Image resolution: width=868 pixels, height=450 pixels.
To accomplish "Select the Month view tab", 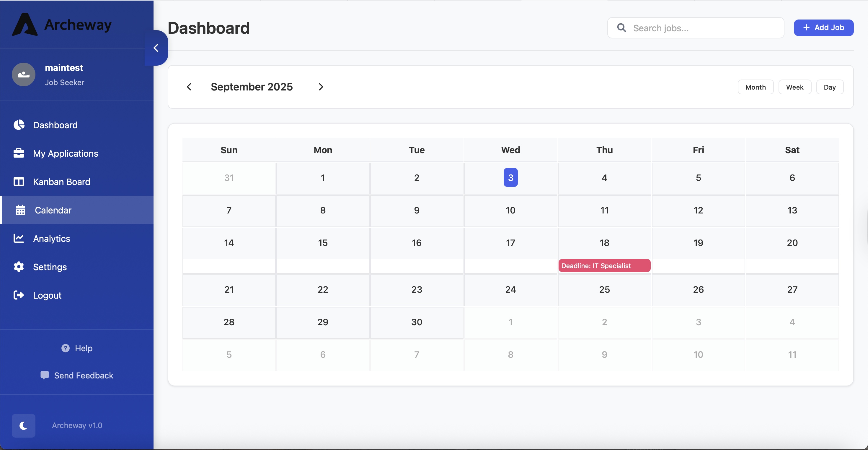I will (x=756, y=87).
